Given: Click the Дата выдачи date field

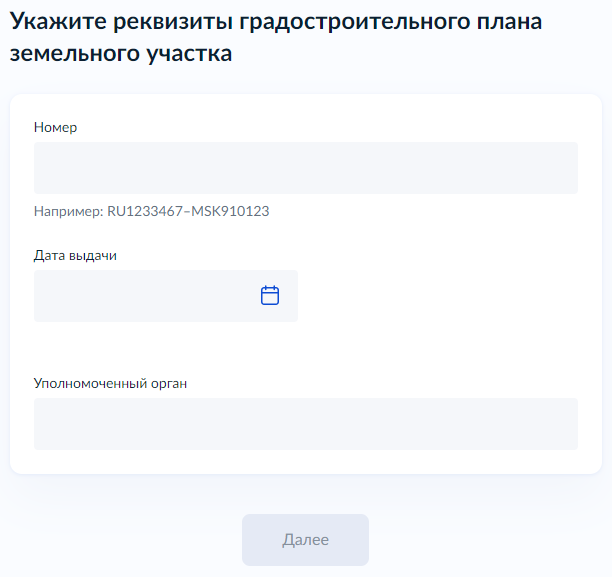Looking at the screenshot, I should (x=165, y=296).
